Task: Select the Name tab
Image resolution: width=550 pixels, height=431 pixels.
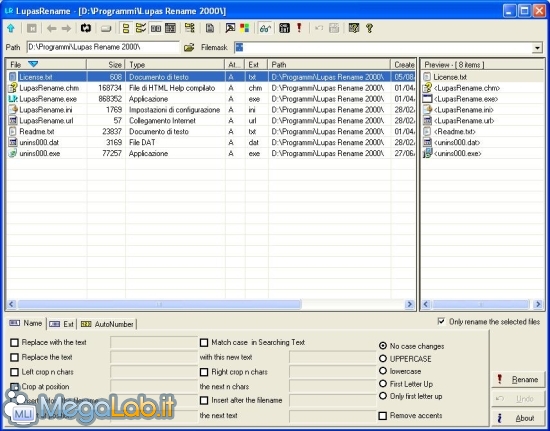Action: pyautogui.click(x=26, y=323)
